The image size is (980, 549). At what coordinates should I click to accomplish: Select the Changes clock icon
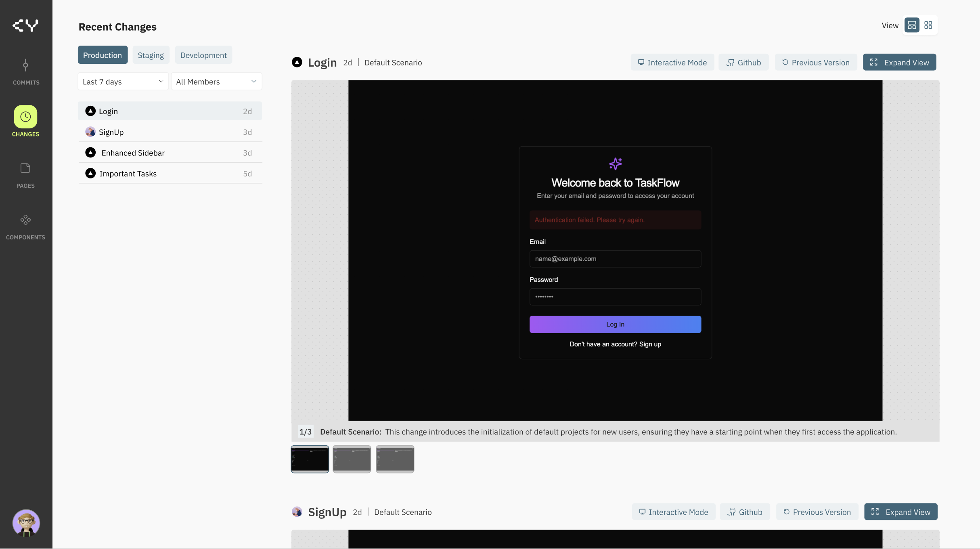click(25, 117)
